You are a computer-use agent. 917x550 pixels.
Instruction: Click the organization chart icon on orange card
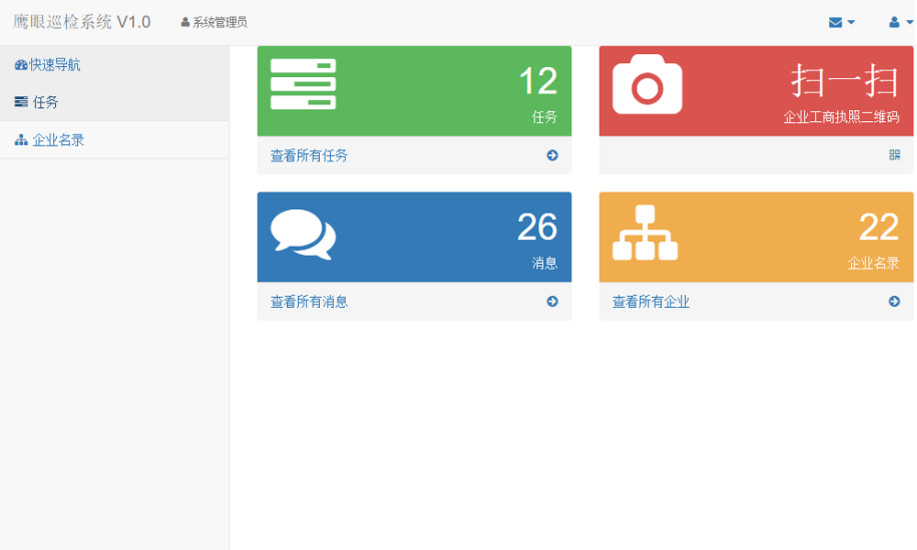point(645,233)
